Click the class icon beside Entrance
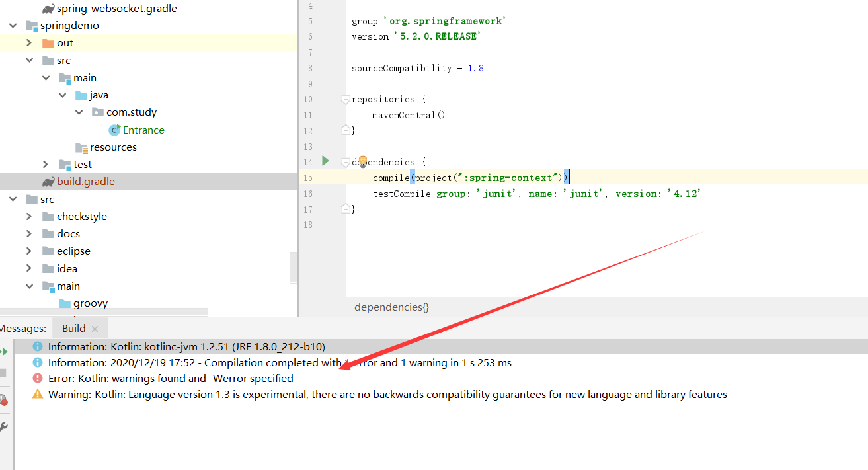This screenshot has width=868, height=470. [x=114, y=130]
